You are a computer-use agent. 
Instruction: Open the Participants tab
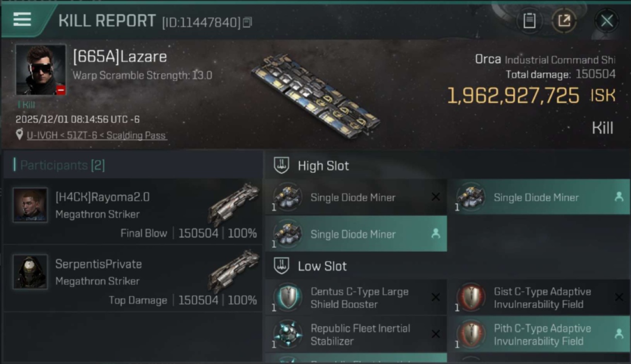[x=62, y=165]
